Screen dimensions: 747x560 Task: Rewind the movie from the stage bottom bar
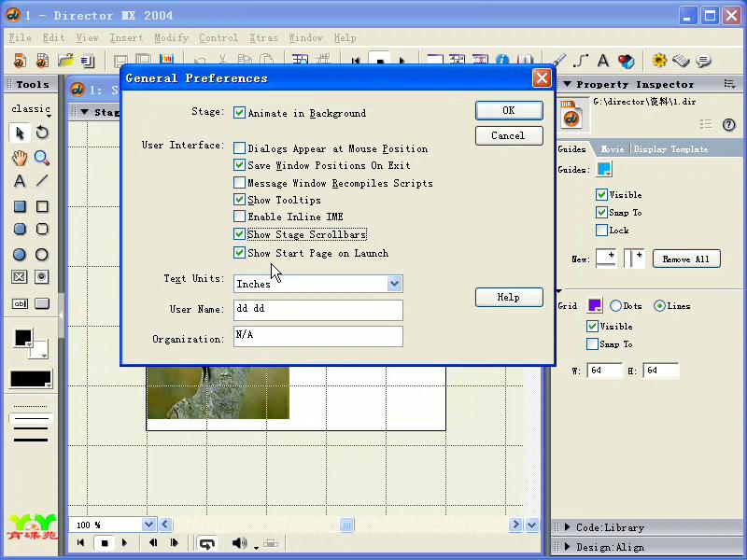tap(80, 543)
